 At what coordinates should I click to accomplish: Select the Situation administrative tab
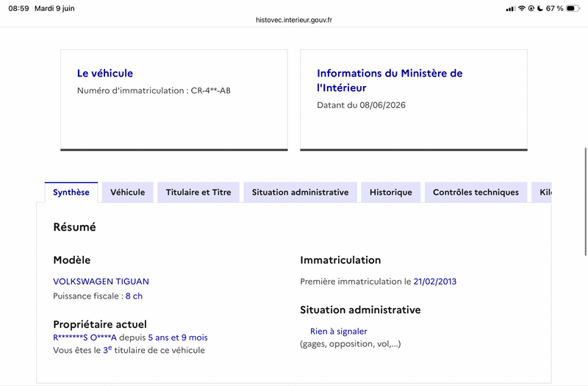(300, 193)
